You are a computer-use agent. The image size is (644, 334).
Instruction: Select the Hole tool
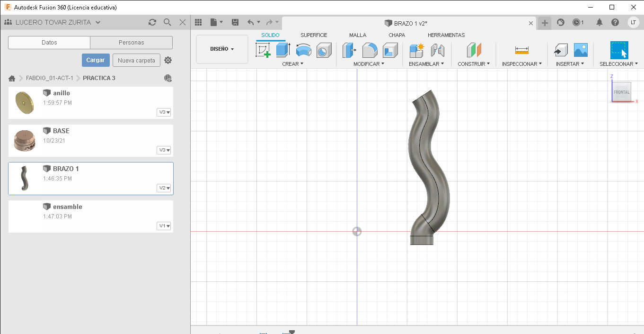pos(324,50)
